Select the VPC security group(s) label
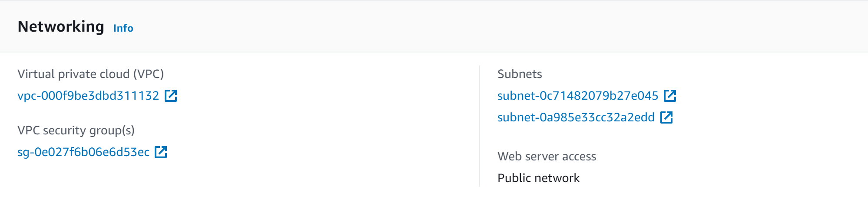 click(76, 130)
